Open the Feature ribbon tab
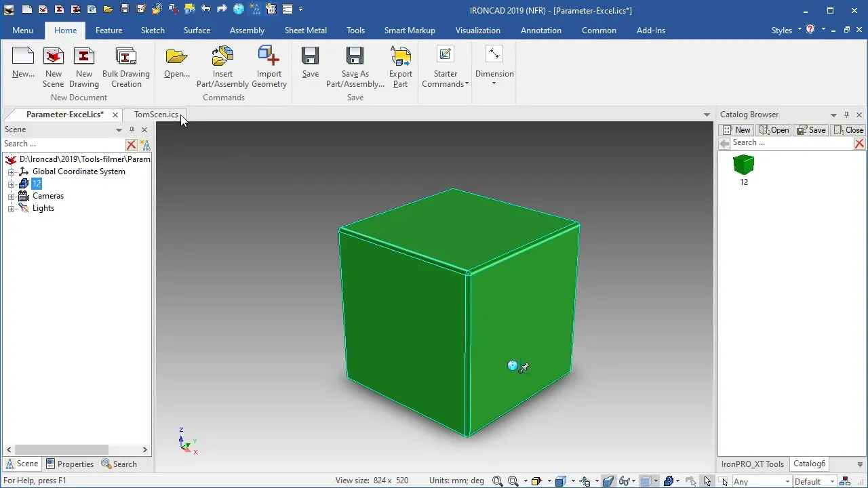Image resolution: width=868 pixels, height=488 pixels. tap(108, 30)
